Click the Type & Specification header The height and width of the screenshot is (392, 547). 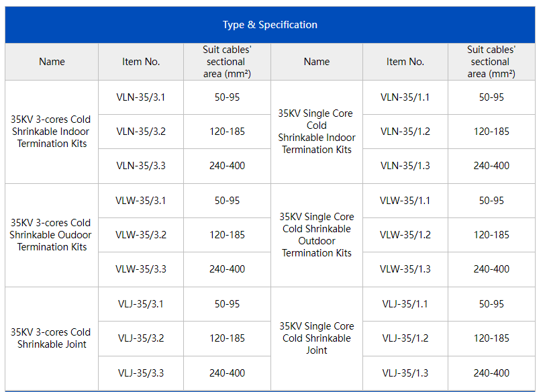pyautogui.click(x=270, y=25)
